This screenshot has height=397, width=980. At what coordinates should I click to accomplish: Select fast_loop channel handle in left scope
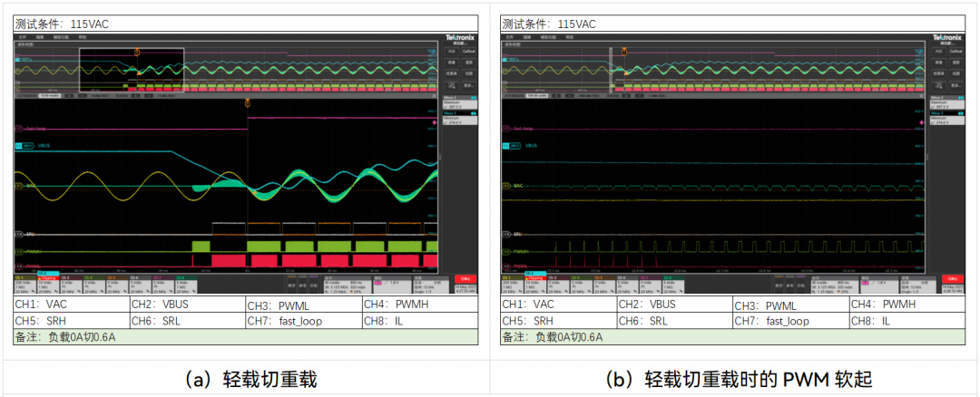[x=17, y=128]
